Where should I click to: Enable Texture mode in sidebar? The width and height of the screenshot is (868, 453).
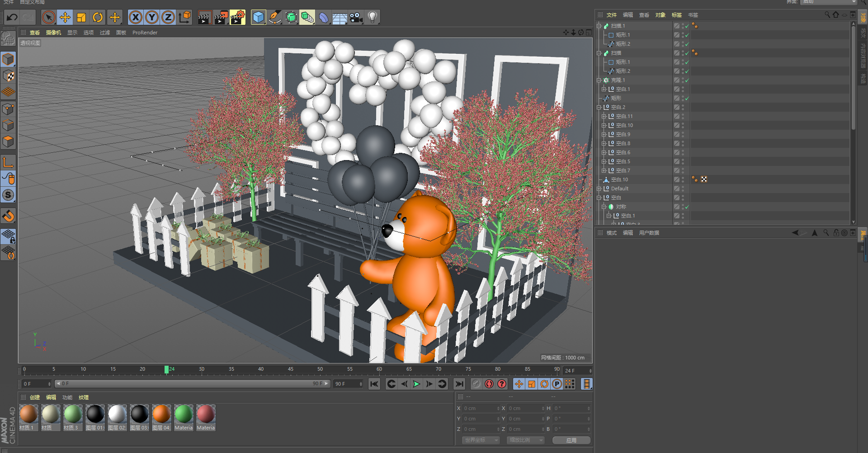[9, 75]
